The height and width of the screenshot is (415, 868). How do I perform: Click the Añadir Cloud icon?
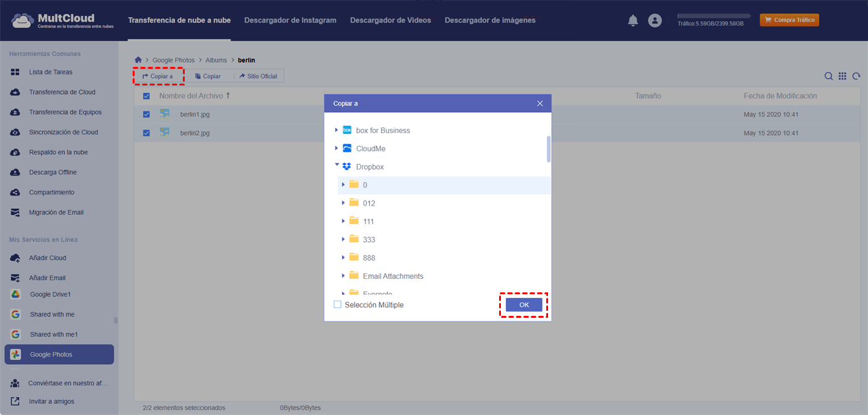point(15,258)
